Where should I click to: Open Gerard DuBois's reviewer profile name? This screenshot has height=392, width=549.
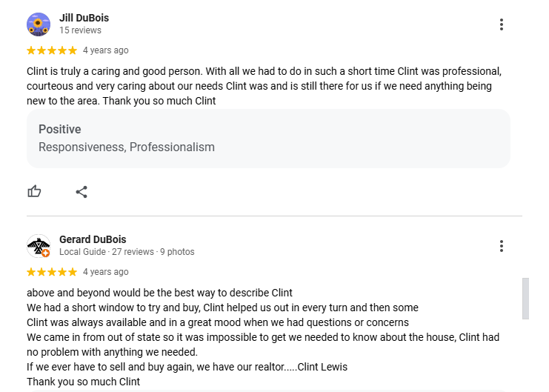93,239
